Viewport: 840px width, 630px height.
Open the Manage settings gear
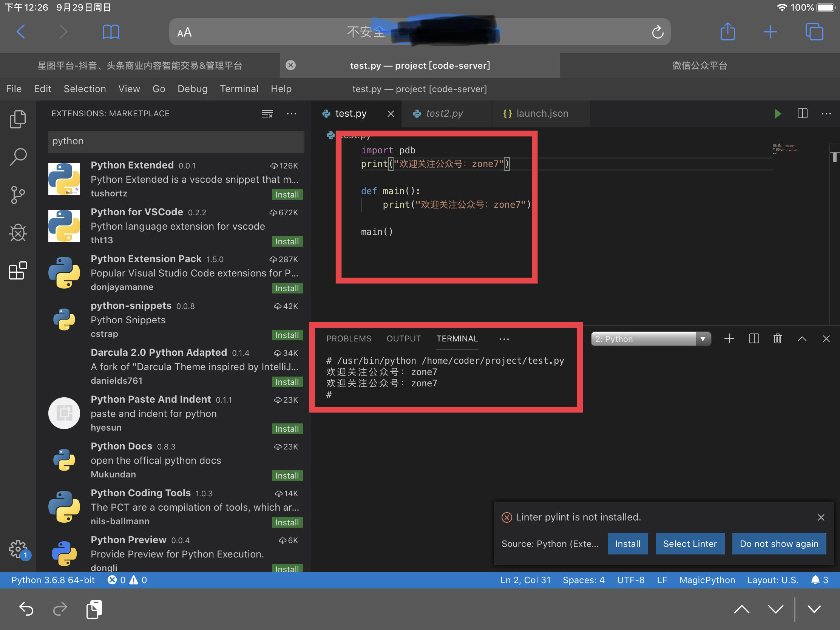tap(17, 549)
